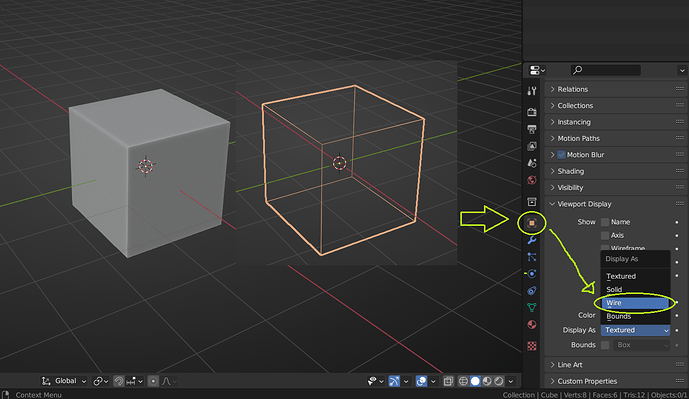Screen dimensions: 689x399
Task: Click the animate dot beside Show Name
Action: (677, 222)
